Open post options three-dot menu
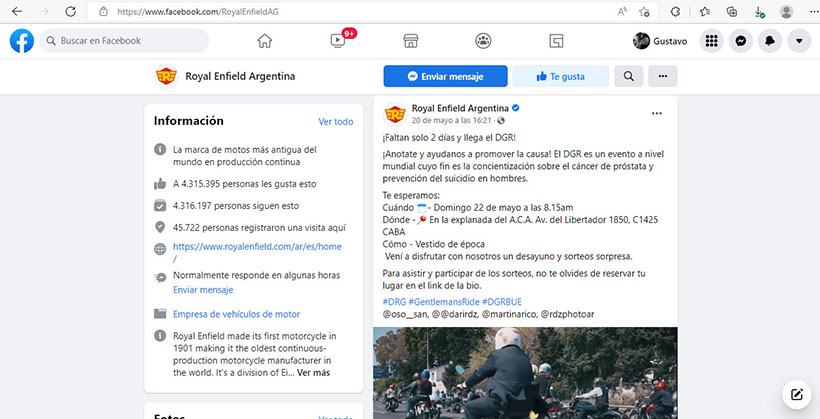This screenshot has height=419, width=820. click(x=657, y=114)
